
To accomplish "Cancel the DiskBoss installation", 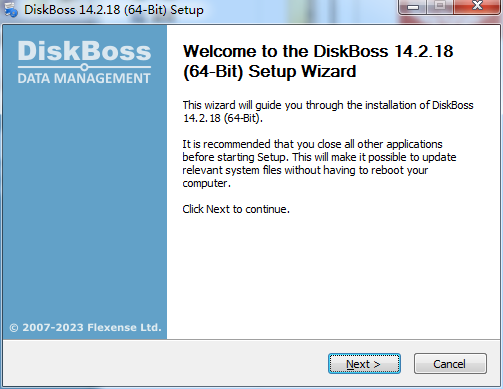I will (x=450, y=364).
